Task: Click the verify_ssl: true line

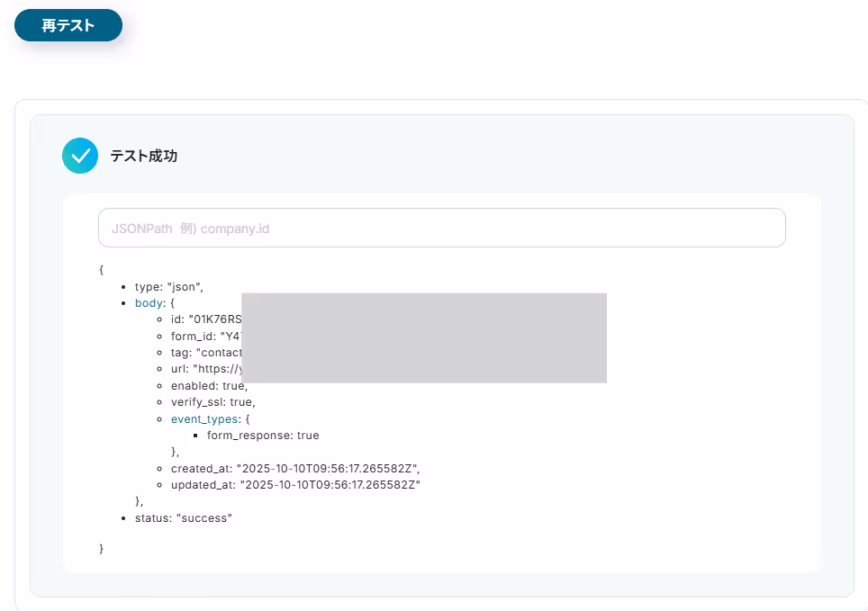Action: 213,402
